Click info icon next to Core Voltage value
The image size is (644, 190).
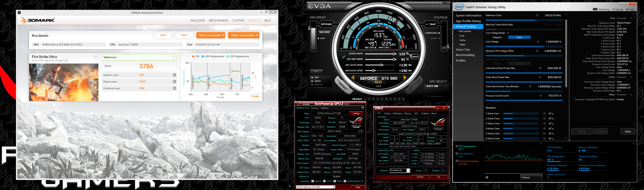coord(538,42)
